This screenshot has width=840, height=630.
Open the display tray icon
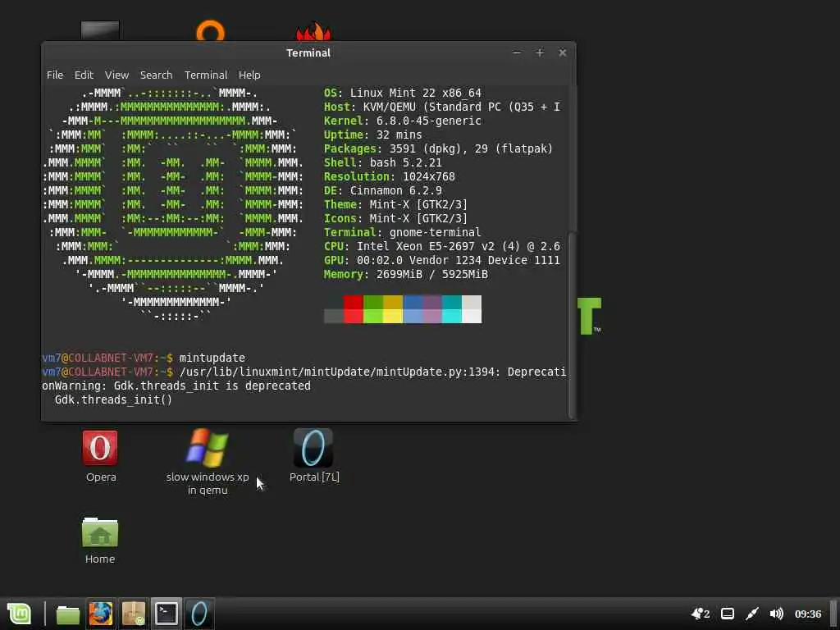click(727, 614)
